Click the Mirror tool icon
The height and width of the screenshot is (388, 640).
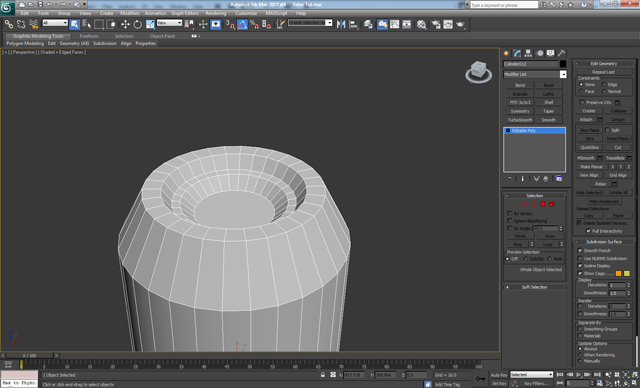pos(341,24)
